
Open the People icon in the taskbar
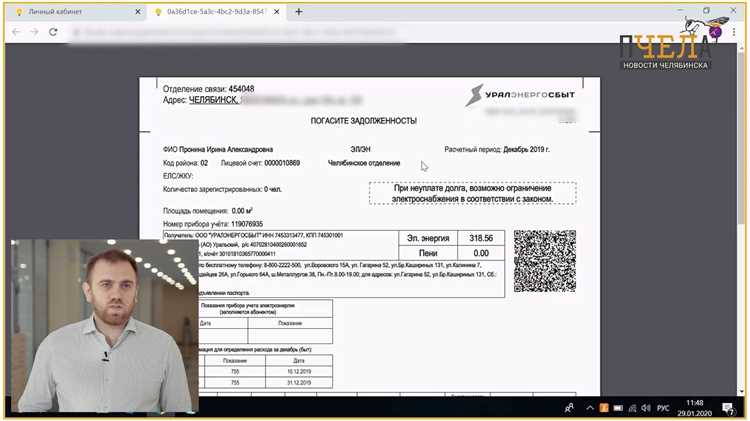tap(569, 408)
